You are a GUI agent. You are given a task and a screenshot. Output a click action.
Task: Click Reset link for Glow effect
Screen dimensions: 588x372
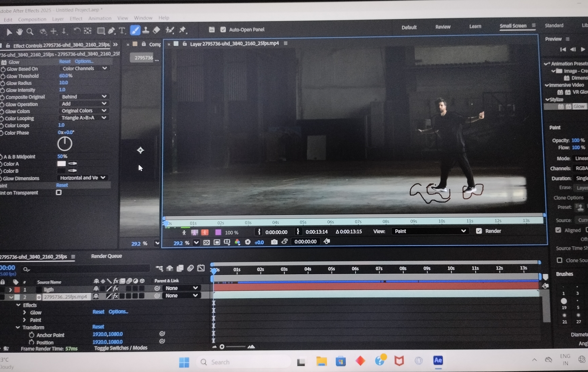tap(65, 62)
